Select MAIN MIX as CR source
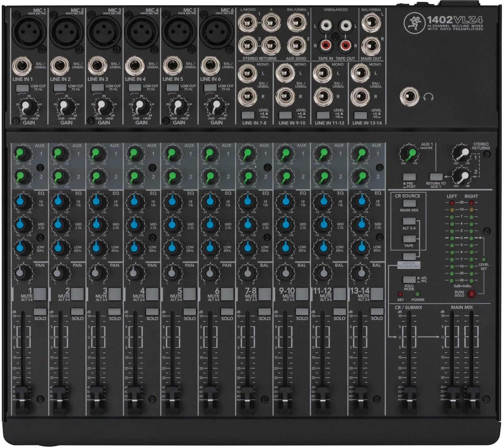The image size is (504, 448). pyautogui.click(x=409, y=203)
